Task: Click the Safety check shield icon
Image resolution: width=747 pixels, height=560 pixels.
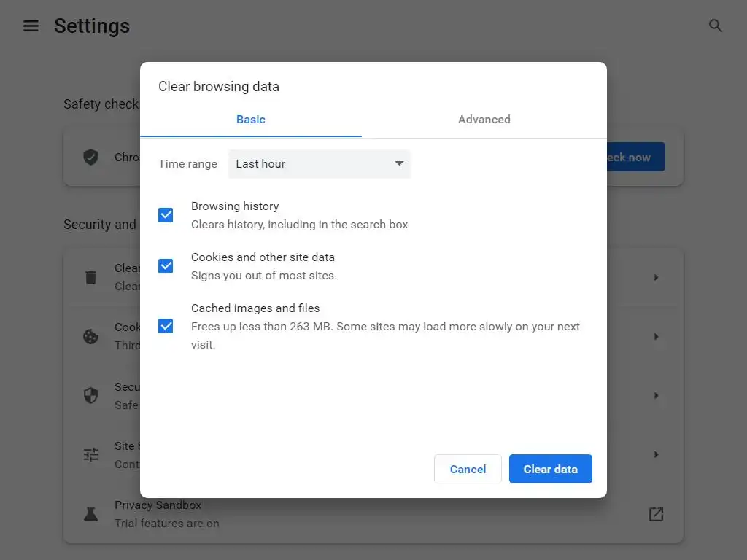Action: 90,157
